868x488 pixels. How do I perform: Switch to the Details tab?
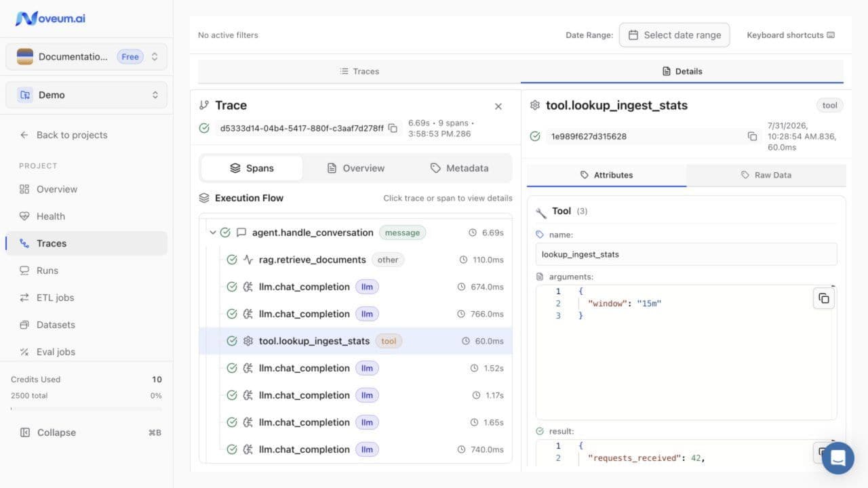[x=682, y=71]
